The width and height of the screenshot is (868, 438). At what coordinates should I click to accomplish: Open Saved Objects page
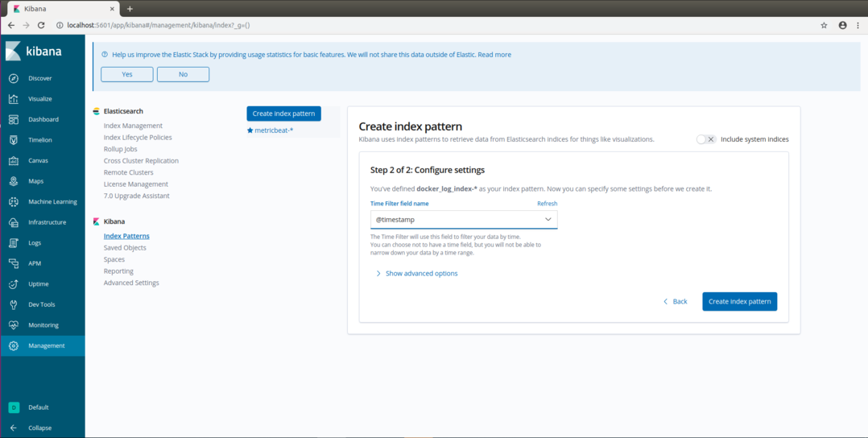point(125,247)
